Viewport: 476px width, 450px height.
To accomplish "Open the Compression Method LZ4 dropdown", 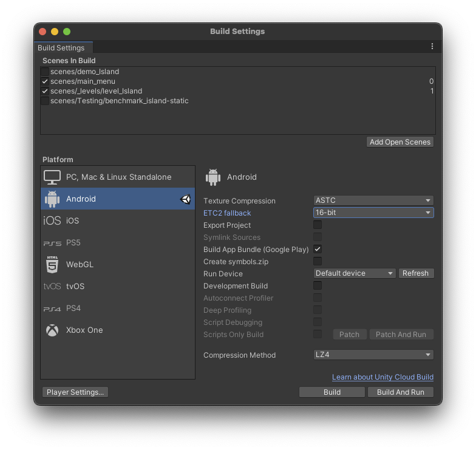I will point(373,355).
